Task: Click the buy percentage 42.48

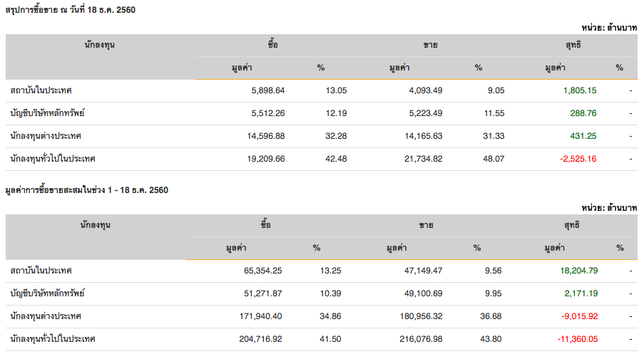Action: pyautogui.click(x=336, y=159)
